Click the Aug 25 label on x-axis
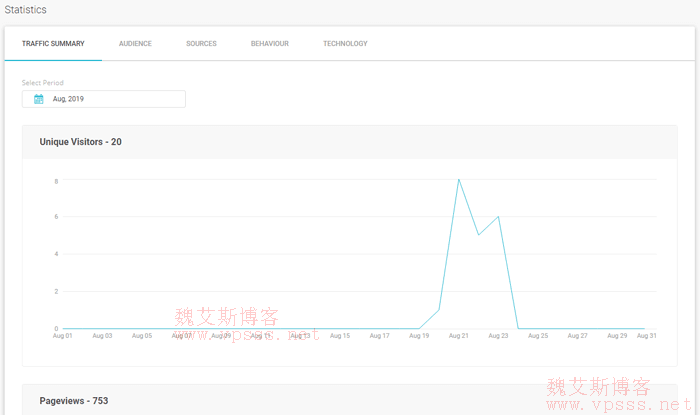This screenshot has width=700, height=415. (538, 336)
